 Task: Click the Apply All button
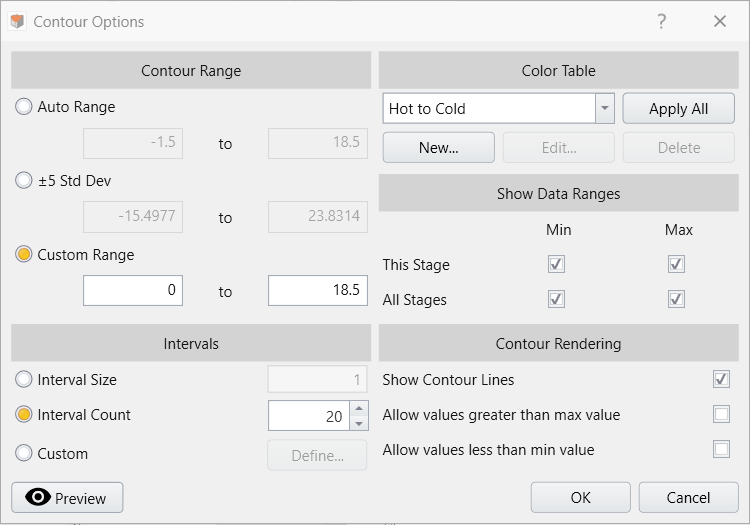pyautogui.click(x=678, y=109)
